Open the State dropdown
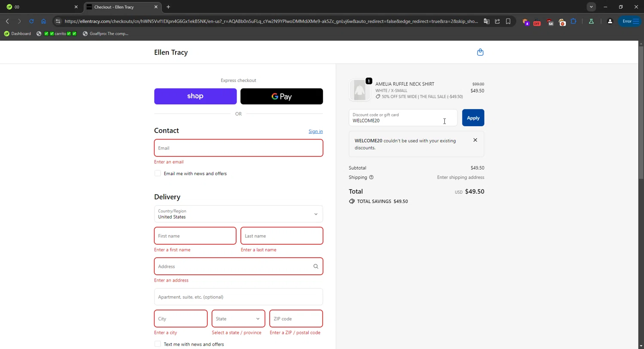Screen dimensions: 644x349 (238, 319)
